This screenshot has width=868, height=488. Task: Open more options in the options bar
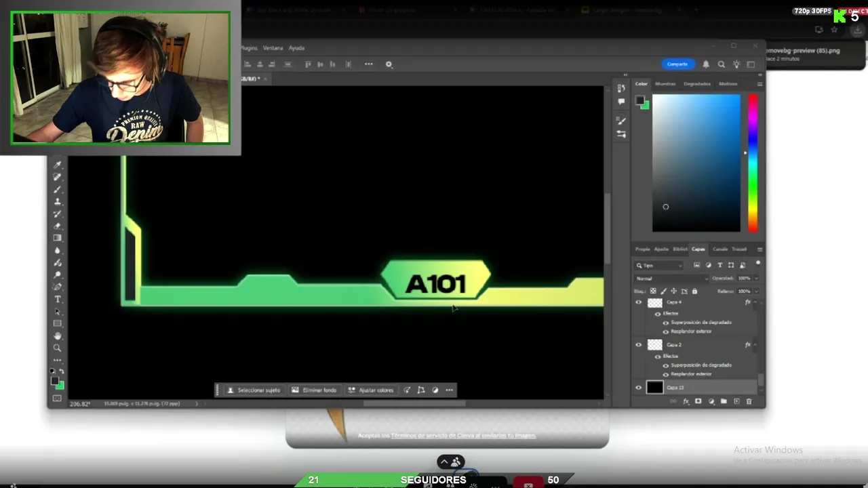click(369, 64)
